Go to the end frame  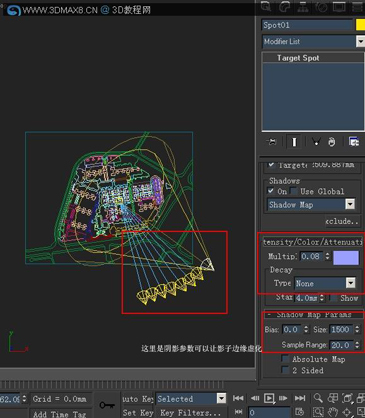coord(300,398)
